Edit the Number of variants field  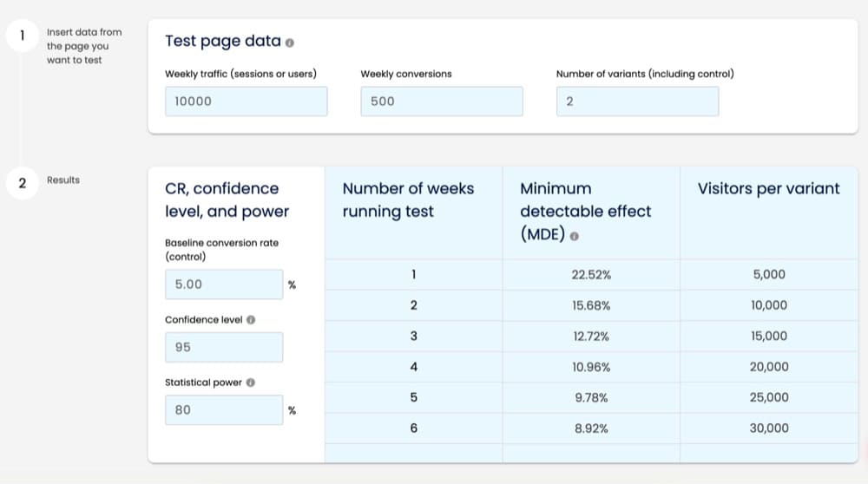point(638,101)
